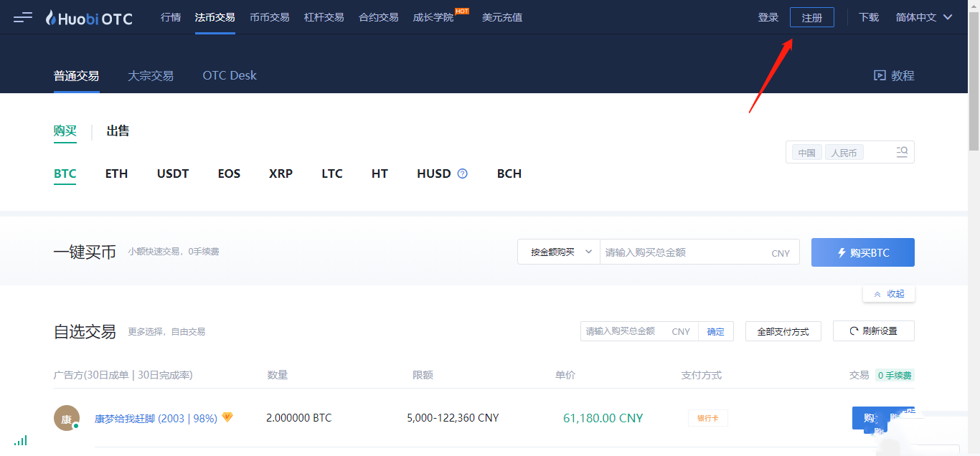Click the diamond badge beside 康梦给我赶脚
This screenshot has width=980, height=456.
tap(227, 417)
